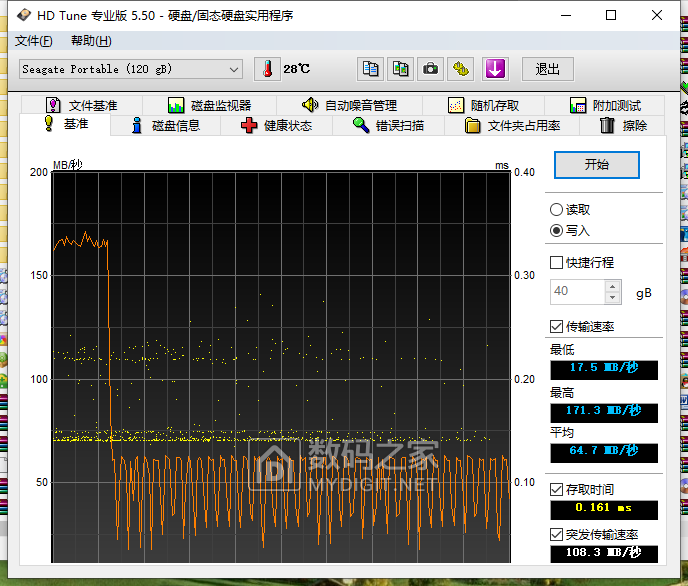
Task: Click the 开始 start button
Action: pos(597,165)
